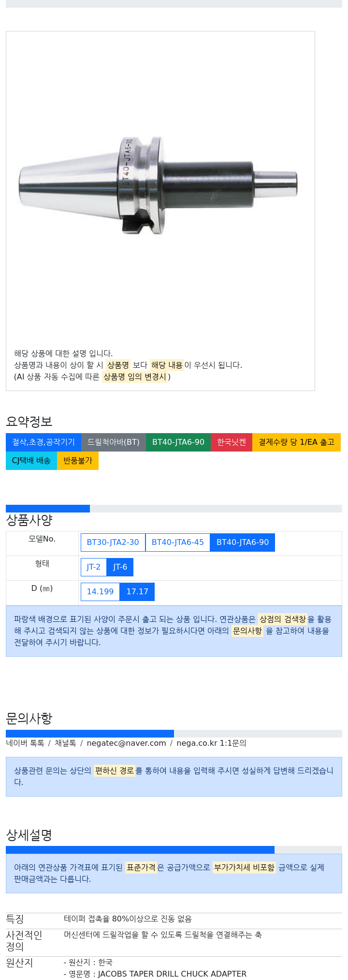Click the CJ택배 배송 badge
Viewport: 348px width, 980px height.
click(31, 460)
